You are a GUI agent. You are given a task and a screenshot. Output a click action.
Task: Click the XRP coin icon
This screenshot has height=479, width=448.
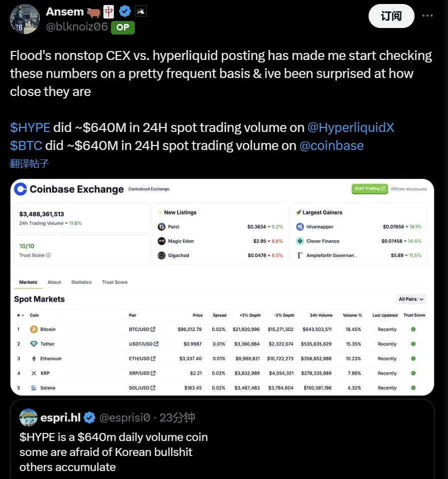[34, 373]
